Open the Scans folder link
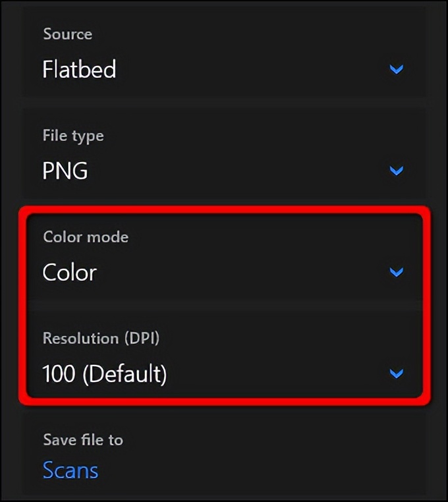 point(70,470)
